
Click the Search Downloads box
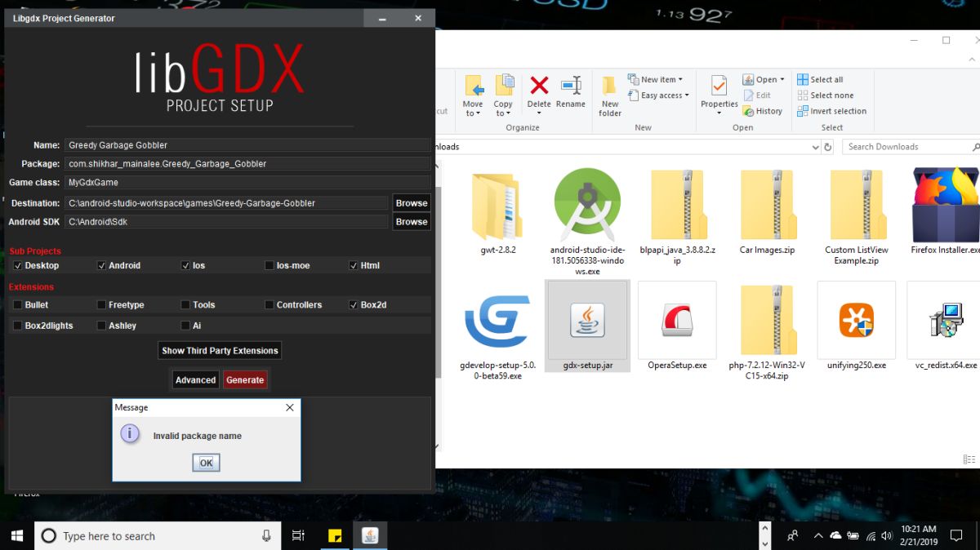click(x=911, y=147)
